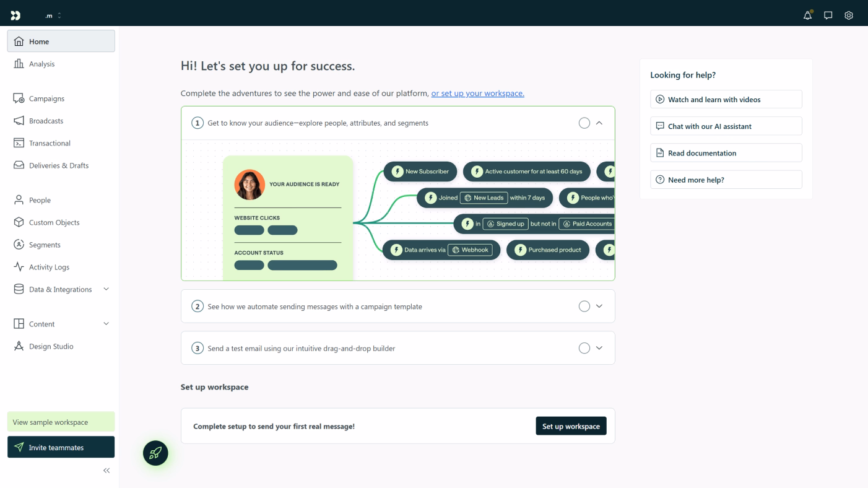Expand the Content sidebar section
This screenshot has width=868, height=488.
pos(106,324)
